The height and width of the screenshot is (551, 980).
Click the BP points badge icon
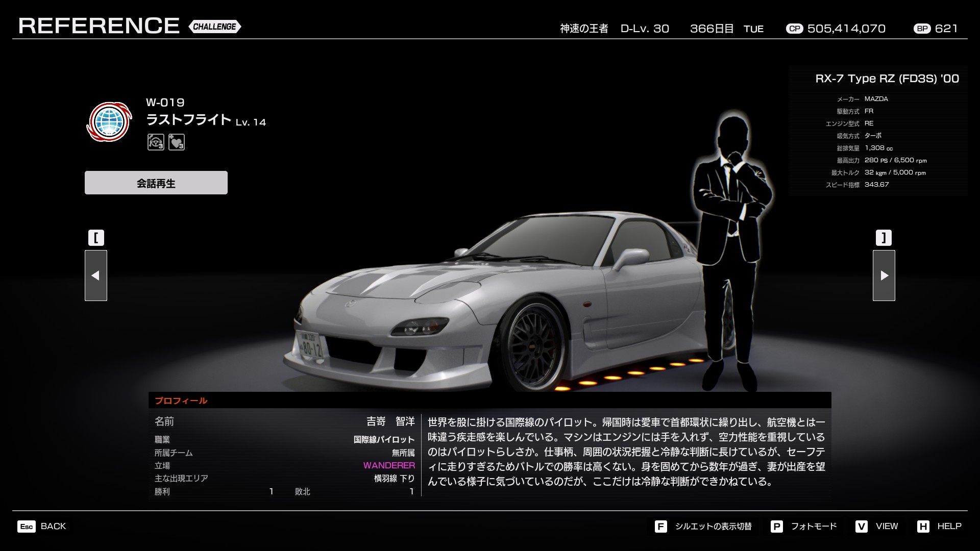point(922,29)
